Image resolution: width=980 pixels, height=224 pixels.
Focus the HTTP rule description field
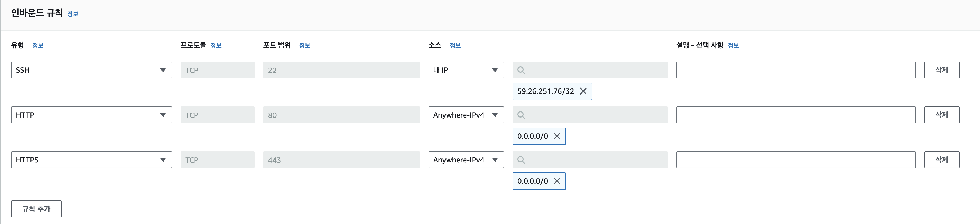coord(796,115)
